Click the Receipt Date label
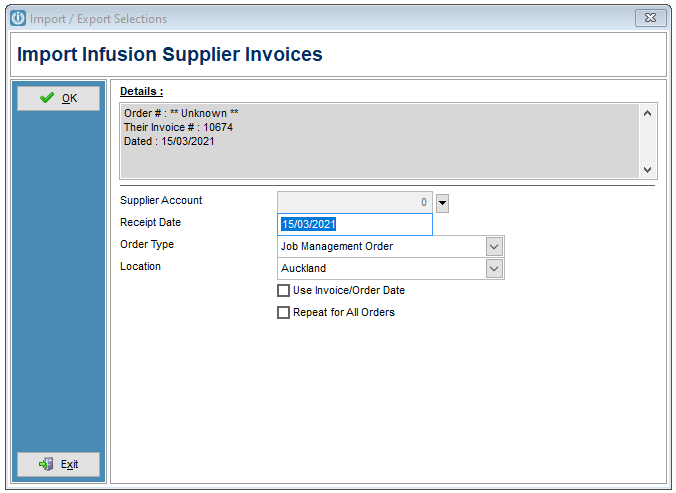 150,222
